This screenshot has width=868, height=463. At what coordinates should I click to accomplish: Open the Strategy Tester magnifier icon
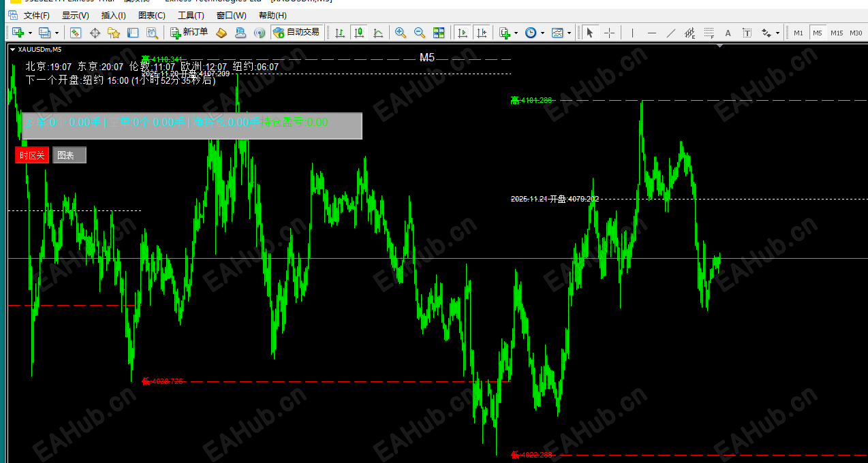(152, 32)
